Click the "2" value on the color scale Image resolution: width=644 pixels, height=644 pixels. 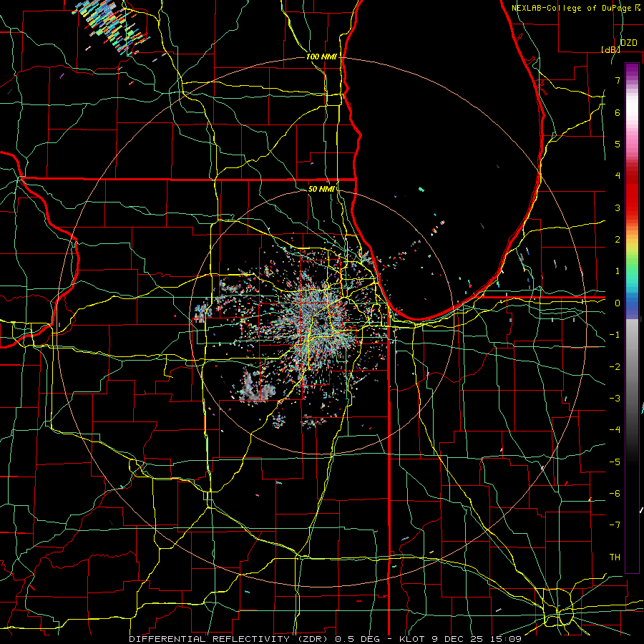[x=618, y=240]
